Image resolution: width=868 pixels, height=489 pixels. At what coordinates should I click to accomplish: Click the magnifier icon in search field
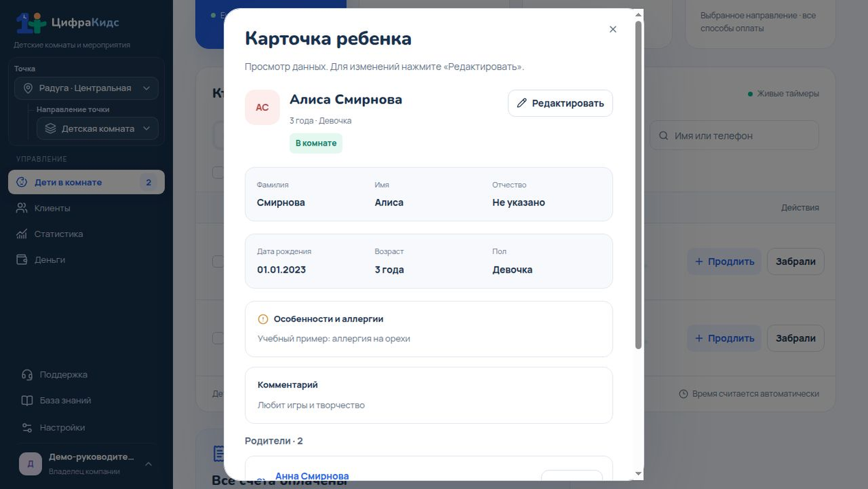(x=664, y=136)
